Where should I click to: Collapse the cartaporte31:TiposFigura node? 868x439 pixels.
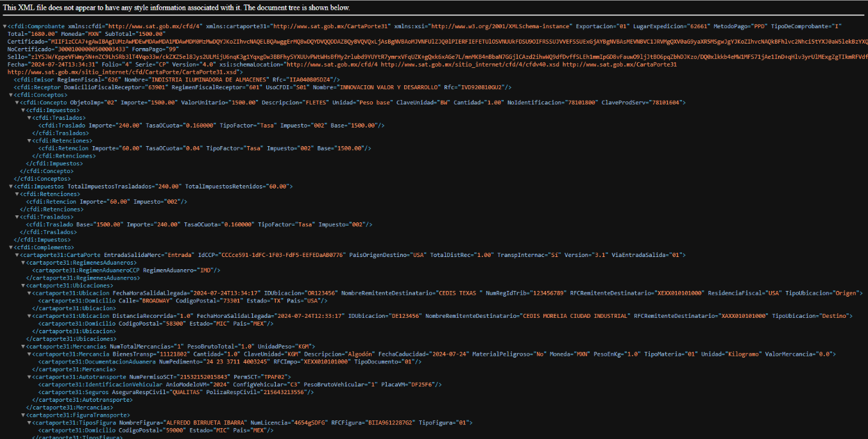(29, 423)
